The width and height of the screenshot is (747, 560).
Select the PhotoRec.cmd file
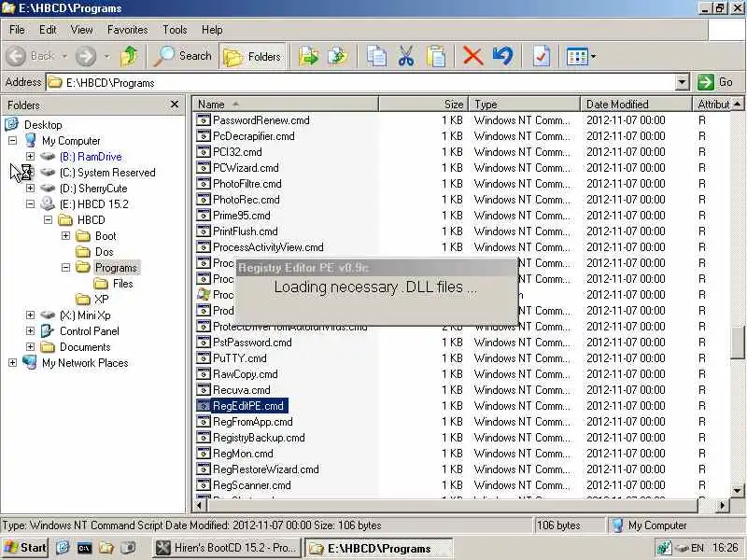tap(246, 200)
